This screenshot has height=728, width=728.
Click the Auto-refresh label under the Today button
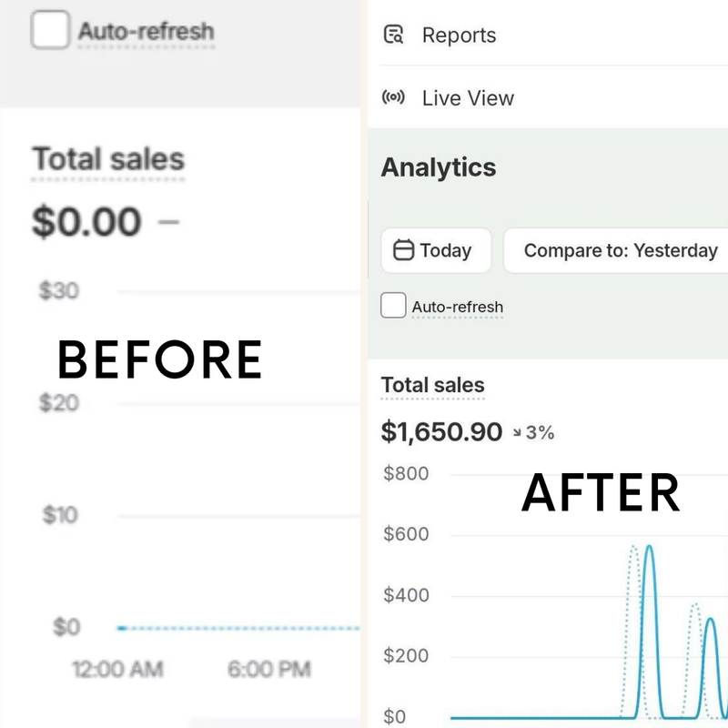pyautogui.click(x=457, y=307)
